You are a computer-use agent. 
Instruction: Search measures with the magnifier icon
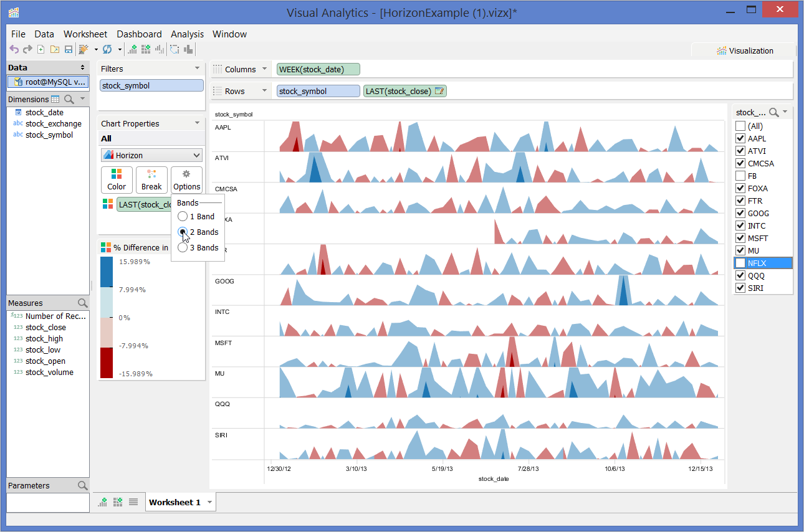(82, 303)
